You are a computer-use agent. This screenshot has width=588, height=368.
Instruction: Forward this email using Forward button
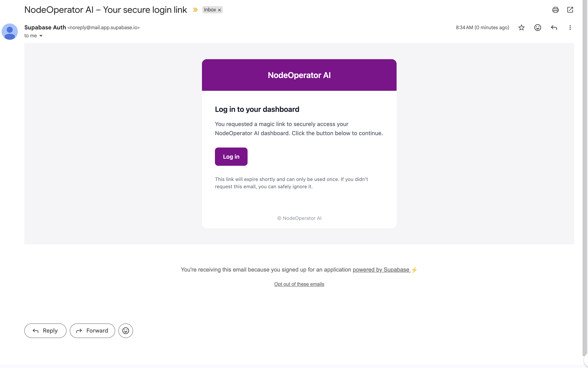[92, 331]
